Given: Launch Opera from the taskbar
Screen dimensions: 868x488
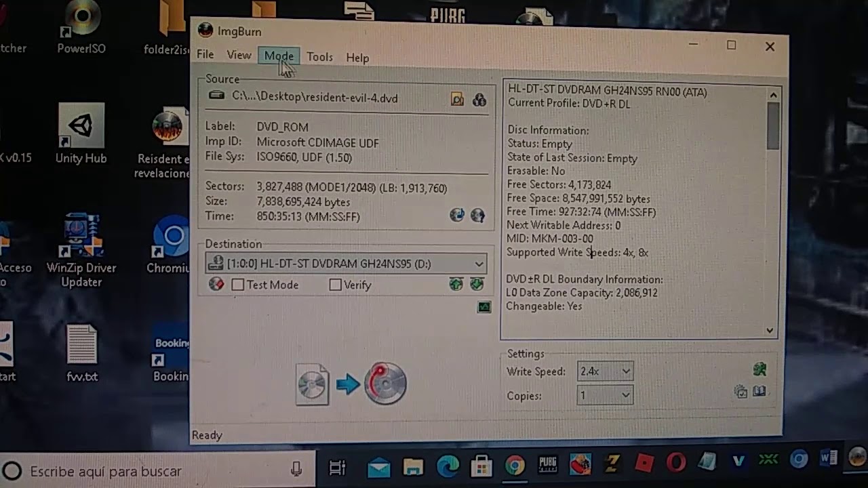Looking at the screenshot, I should pos(676,462).
